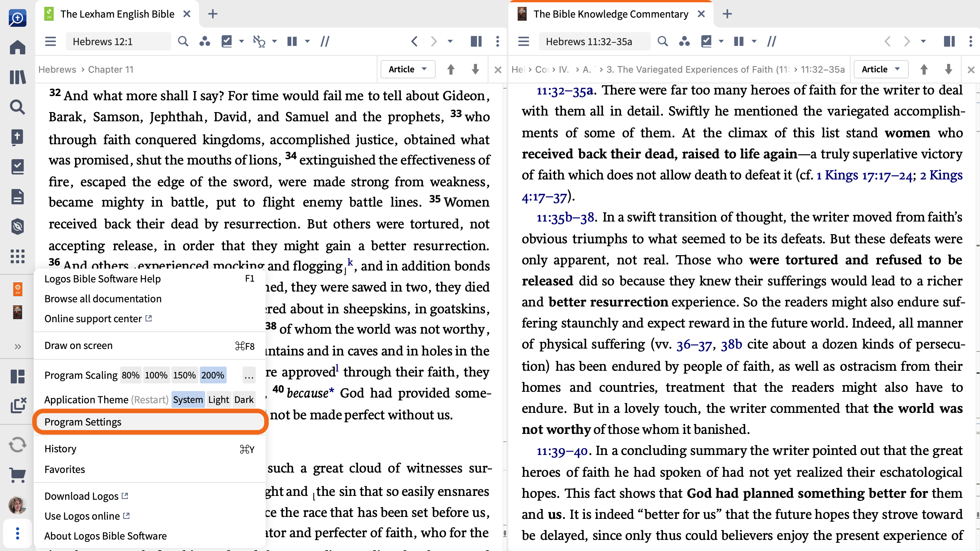
Task: Expand parallel resources arrow in Commentary panel
Action: [754, 41]
